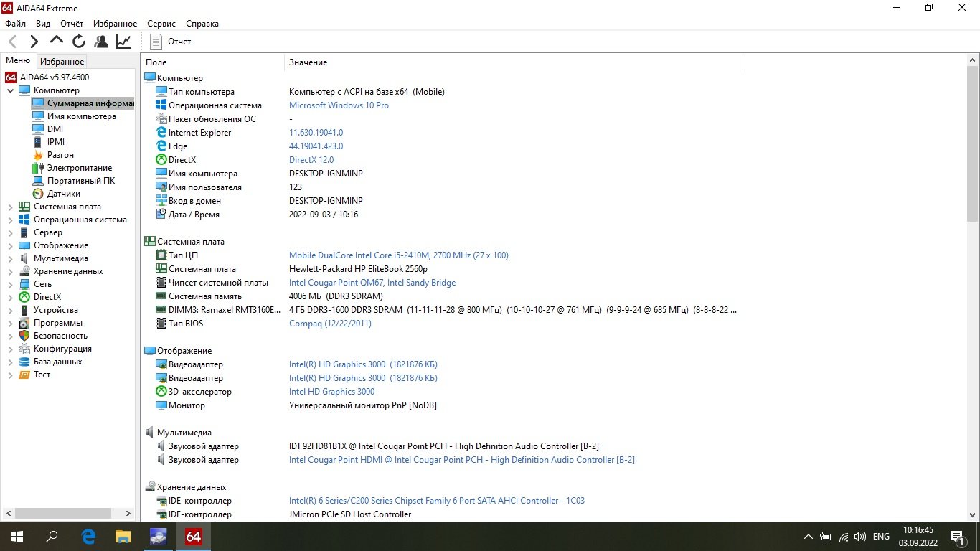Open the Файл menu
The width and height of the screenshot is (980, 551).
[15, 24]
